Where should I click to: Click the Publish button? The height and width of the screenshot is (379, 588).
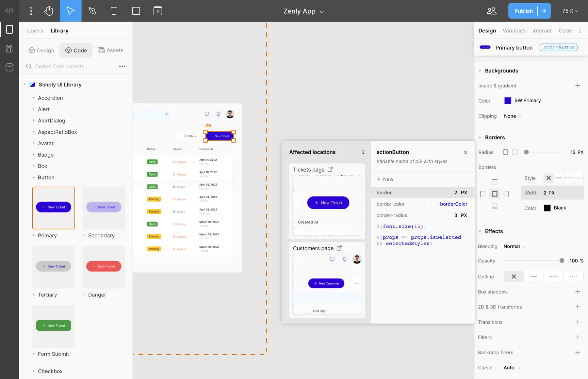point(523,11)
